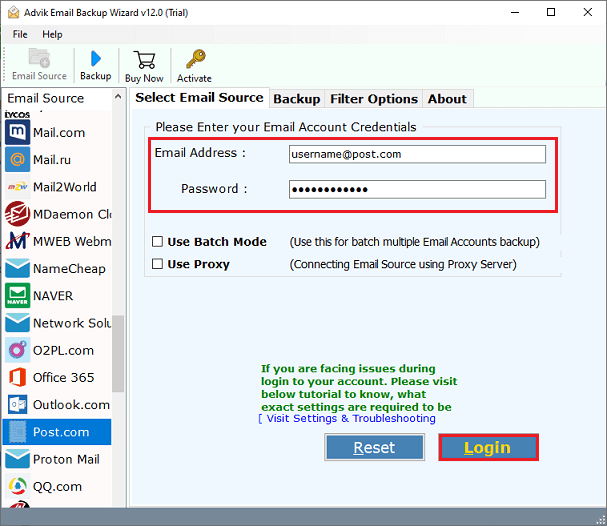
Task: Click the Login button
Action: click(488, 447)
